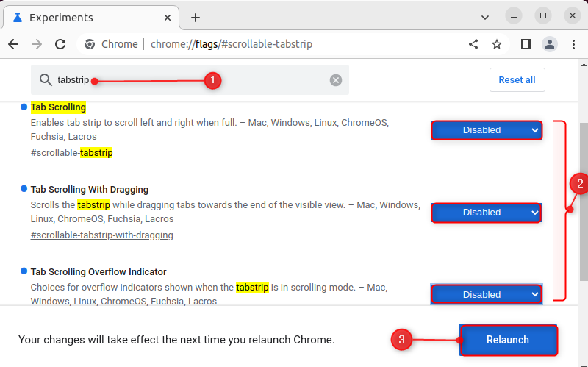The width and height of the screenshot is (588, 367).
Task: Bookmark this page with star icon
Action: [497, 44]
